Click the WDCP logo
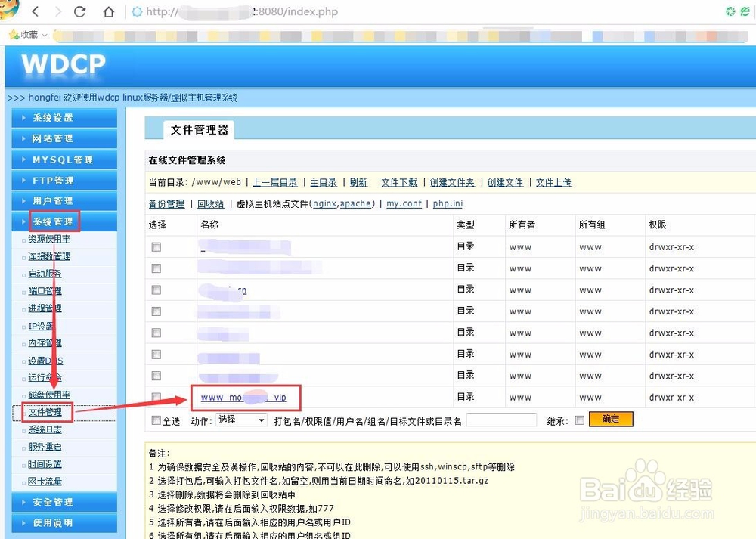This screenshot has height=539, width=756. (64, 64)
